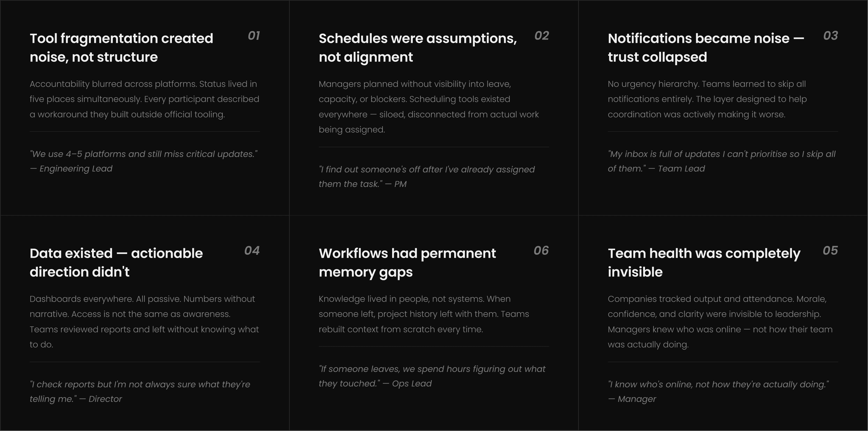Image resolution: width=868 pixels, height=431 pixels.
Task: Click the 'Knowledge lived in people' paragraph
Action: [424, 314]
